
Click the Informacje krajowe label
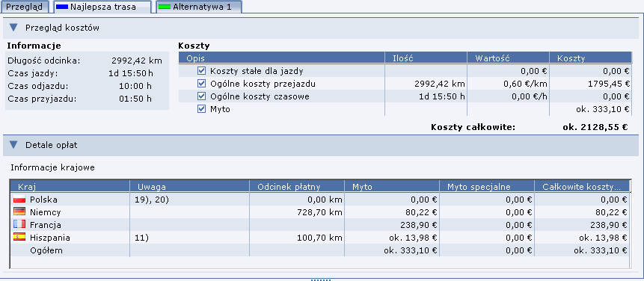53,168
